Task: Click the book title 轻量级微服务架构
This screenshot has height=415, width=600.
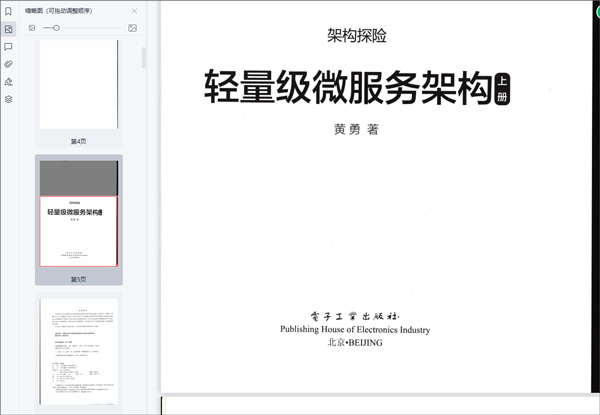Action: coord(348,88)
